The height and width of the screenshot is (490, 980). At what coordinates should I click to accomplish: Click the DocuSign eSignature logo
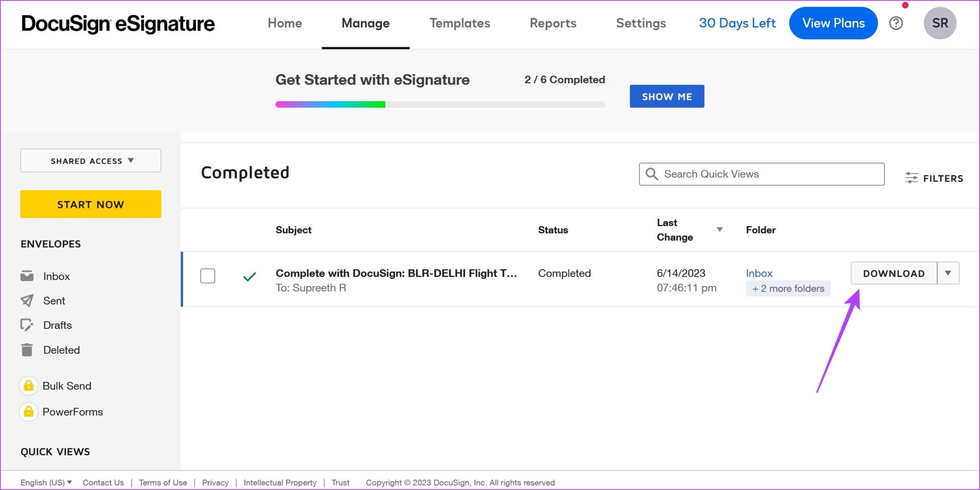point(118,23)
